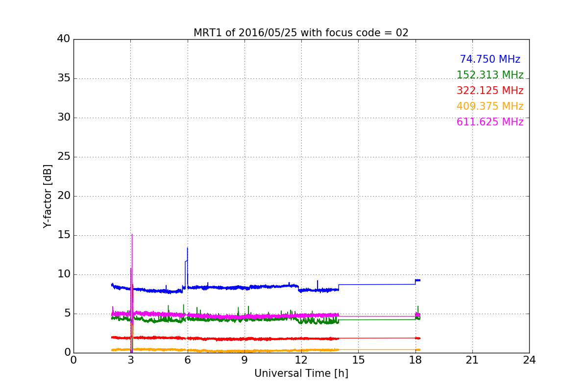Screen dimensions: 588x392
Task: Click the x-axis tick label '15'
Action: (x=358, y=360)
